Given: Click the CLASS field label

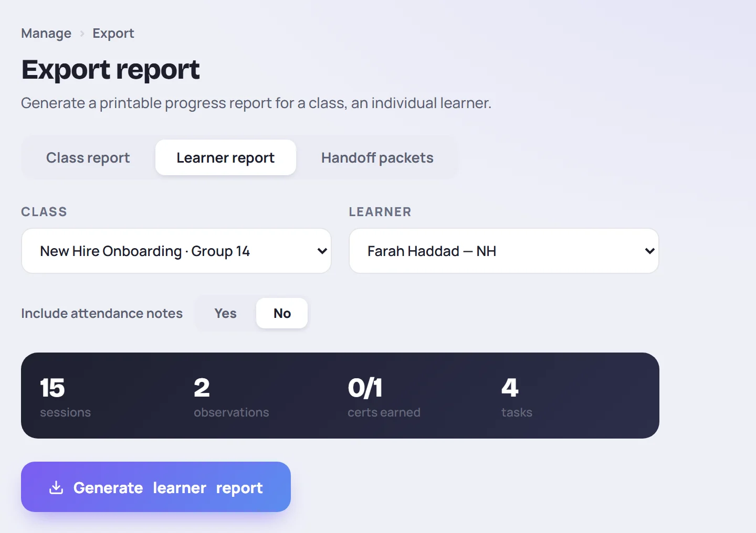Looking at the screenshot, I should 44,211.
